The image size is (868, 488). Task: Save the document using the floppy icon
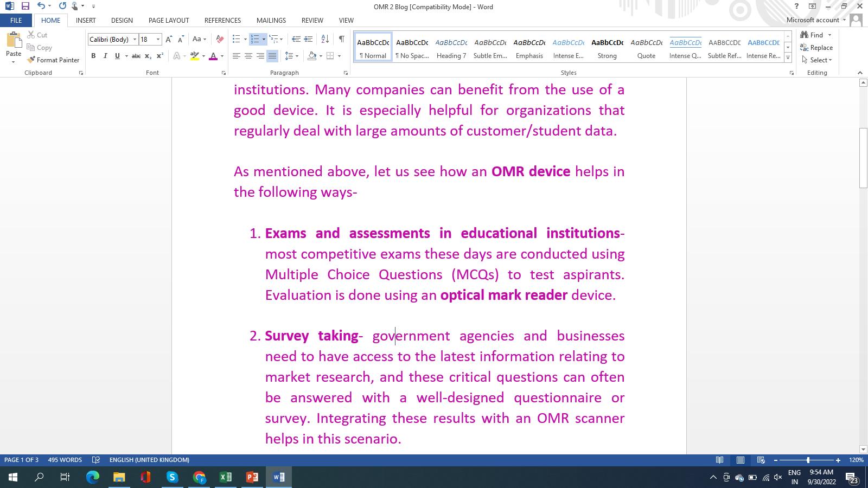click(25, 7)
